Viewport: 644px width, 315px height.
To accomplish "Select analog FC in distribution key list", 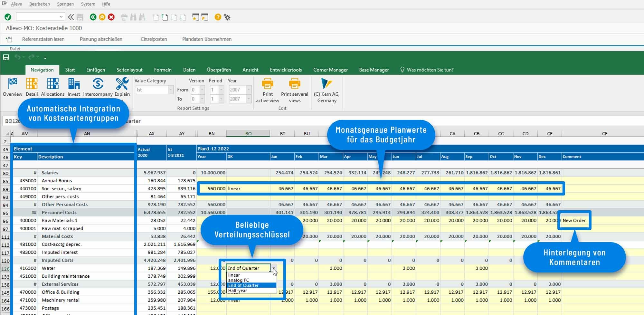I will coord(251,280).
